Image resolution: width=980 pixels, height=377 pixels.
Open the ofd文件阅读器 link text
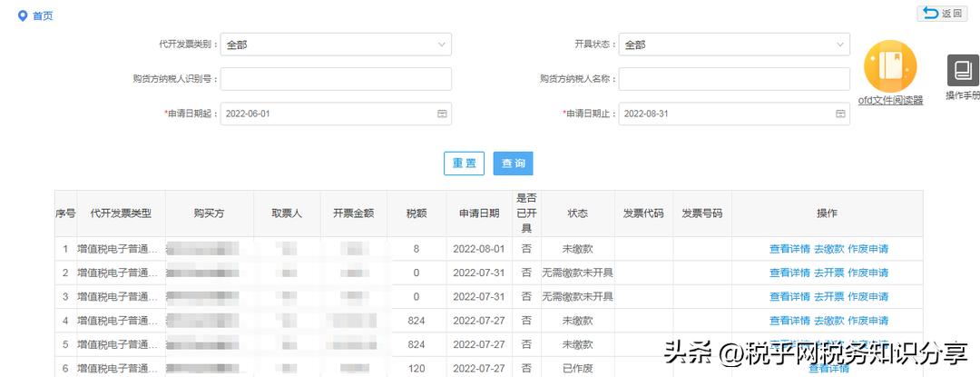point(890,100)
